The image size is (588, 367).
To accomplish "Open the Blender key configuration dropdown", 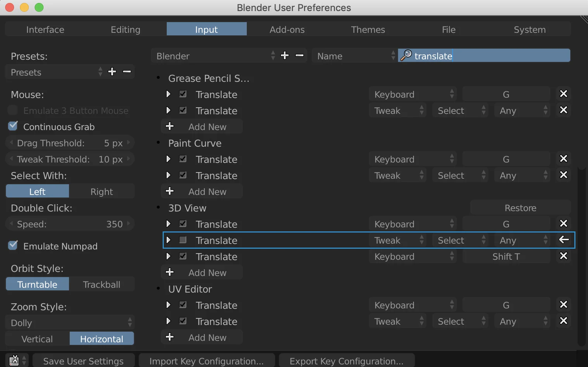I will tap(214, 56).
